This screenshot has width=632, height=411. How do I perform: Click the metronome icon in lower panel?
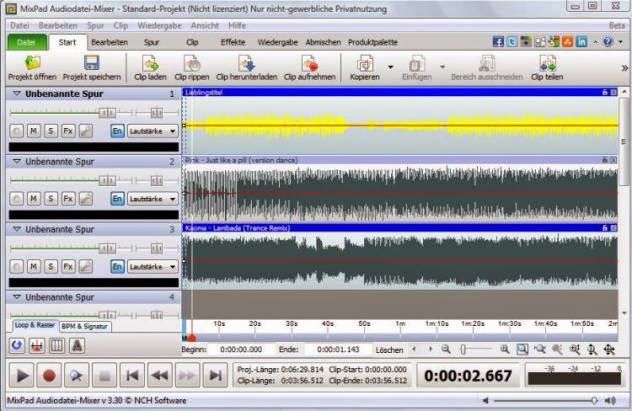77,345
